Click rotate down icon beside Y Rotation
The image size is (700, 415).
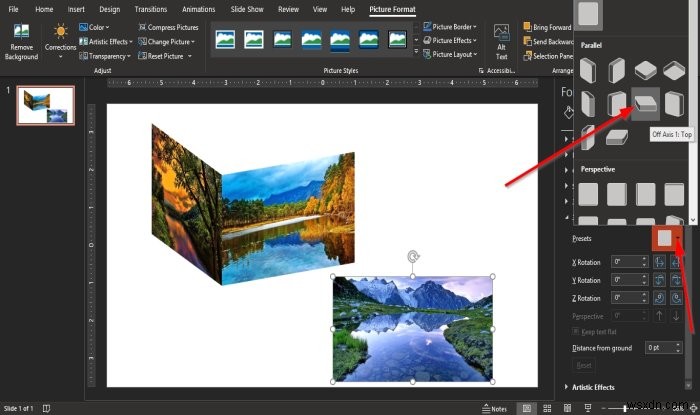click(676, 280)
